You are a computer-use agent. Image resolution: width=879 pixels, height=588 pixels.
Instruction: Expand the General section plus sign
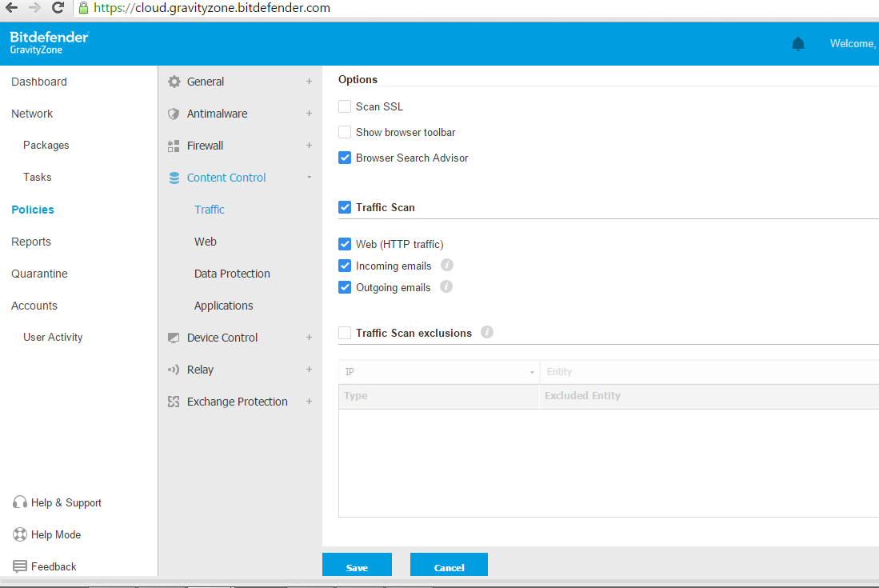309,82
